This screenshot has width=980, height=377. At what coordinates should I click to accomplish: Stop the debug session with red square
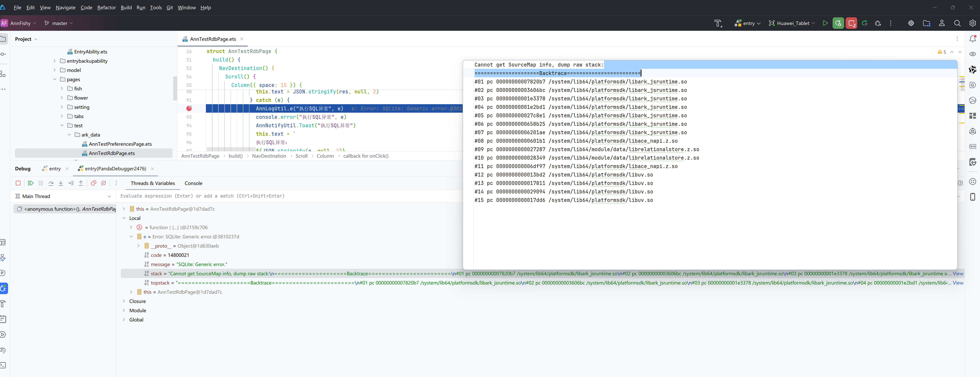pyautogui.click(x=18, y=183)
